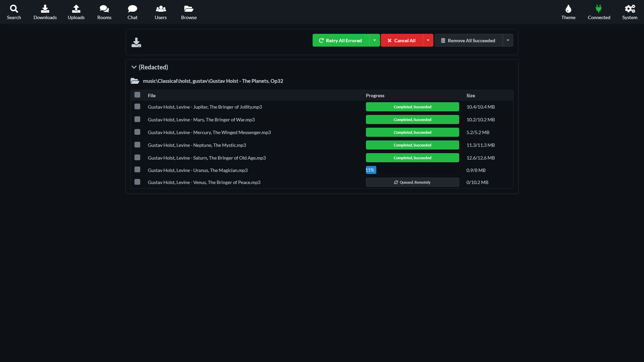Open the Browse folder icon
644x362 pixels.
(x=189, y=9)
